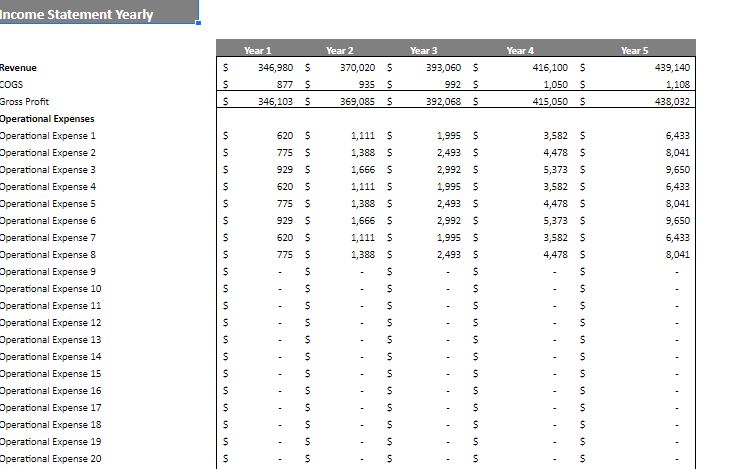Click the Year 3 column header
744x469 pixels.
point(423,50)
